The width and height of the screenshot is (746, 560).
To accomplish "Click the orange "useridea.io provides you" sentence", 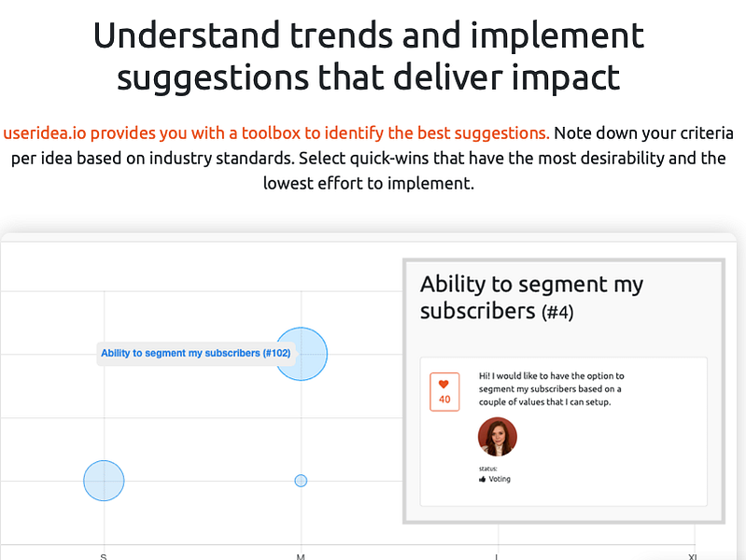I will click(276, 133).
